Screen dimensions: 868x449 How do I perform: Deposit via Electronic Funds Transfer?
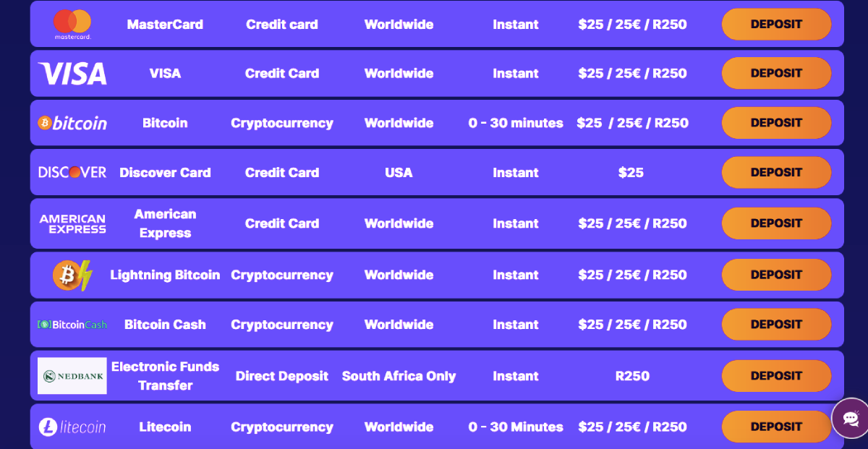(776, 376)
